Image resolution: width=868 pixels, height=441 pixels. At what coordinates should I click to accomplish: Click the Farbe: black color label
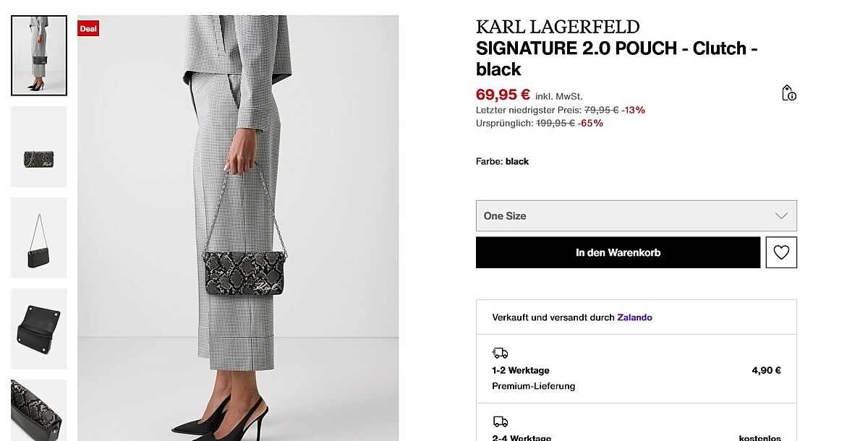pyautogui.click(x=502, y=161)
